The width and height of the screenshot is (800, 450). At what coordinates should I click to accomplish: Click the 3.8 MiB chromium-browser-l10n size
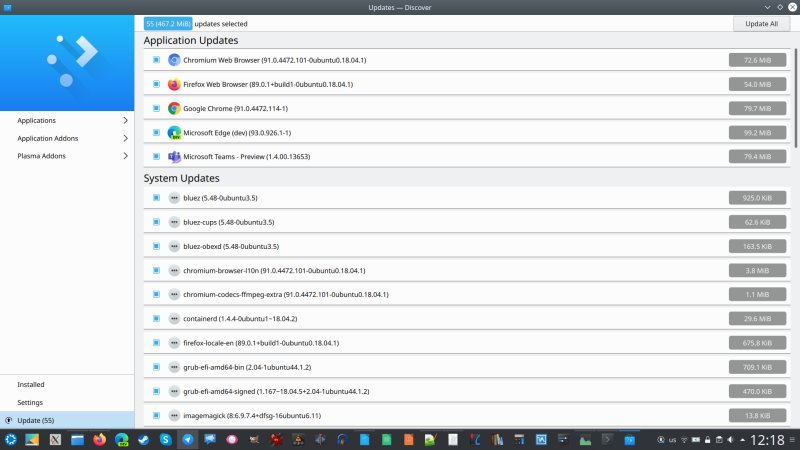pyautogui.click(x=757, y=270)
